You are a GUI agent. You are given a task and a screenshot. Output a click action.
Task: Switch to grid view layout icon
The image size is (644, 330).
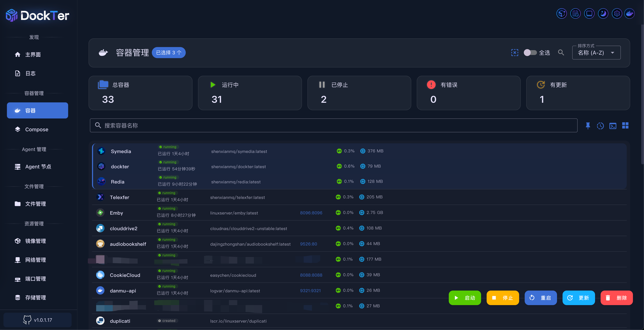pyautogui.click(x=625, y=126)
